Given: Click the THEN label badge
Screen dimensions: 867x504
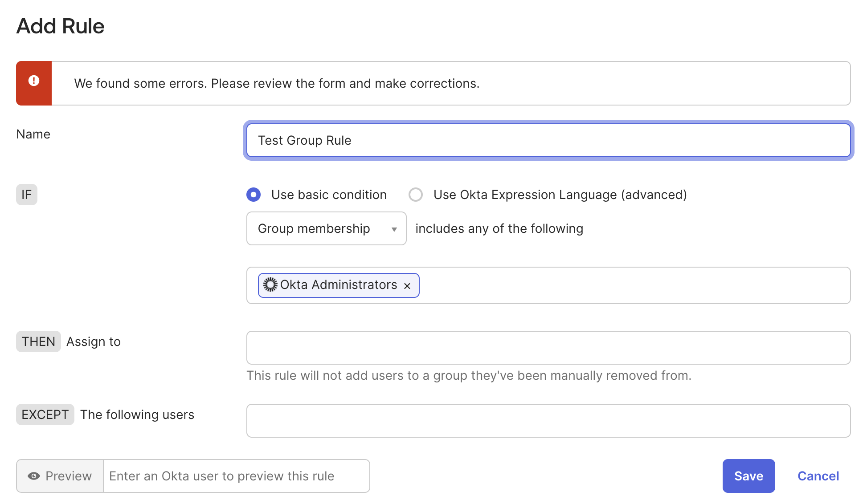Looking at the screenshot, I should pyautogui.click(x=38, y=341).
